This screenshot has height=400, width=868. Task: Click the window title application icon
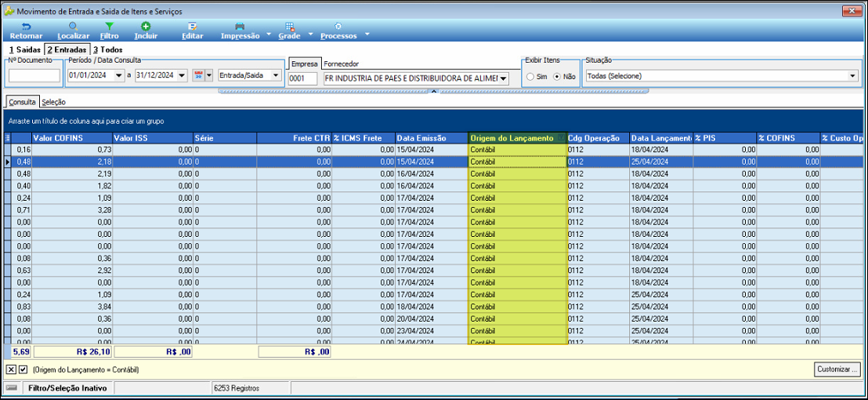[9, 10]
